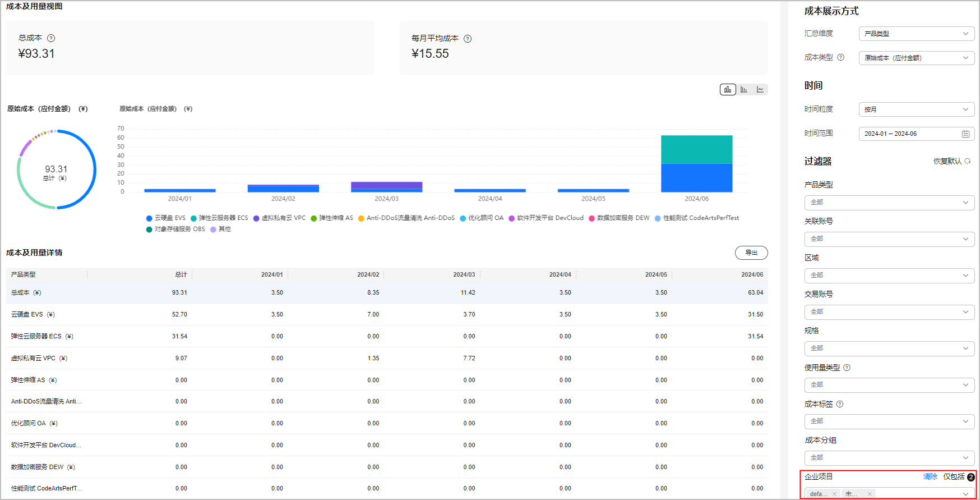Image resolution: width=980 pixels, height=500 pixels.
Task: Select the 优化顾问 OA (¥) row label
Action: 34,424
